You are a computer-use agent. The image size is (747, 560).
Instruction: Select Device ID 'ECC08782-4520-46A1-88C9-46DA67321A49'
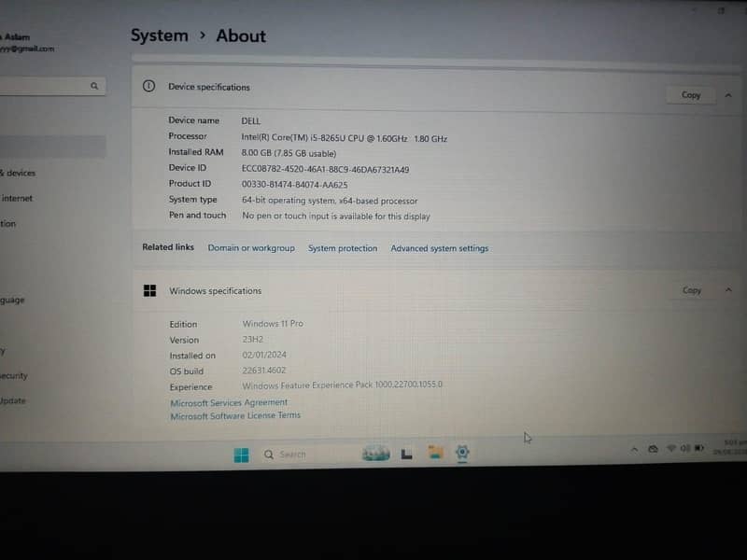click(x=325, y=169)
